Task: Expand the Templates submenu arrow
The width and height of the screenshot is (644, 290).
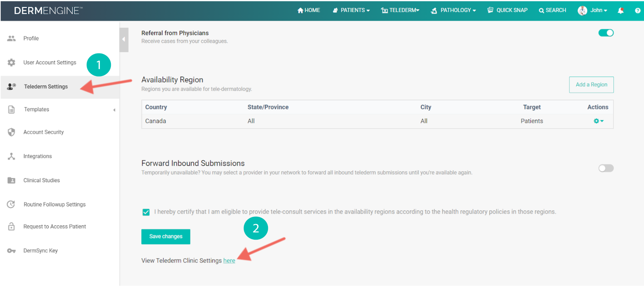Action: (114, 110)
